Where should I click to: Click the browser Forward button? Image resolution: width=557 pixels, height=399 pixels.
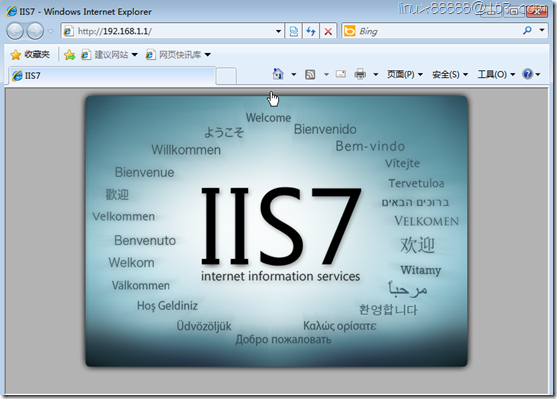35,31
